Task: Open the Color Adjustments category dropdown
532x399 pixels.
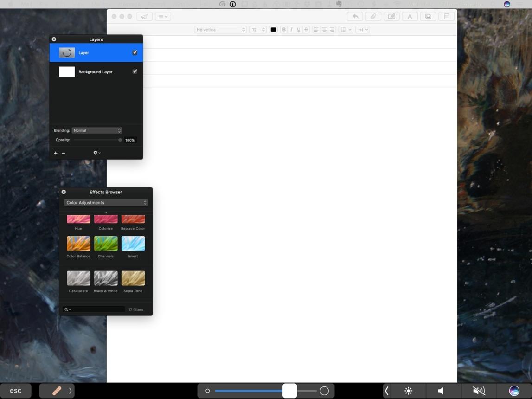Action: (106, 203)
